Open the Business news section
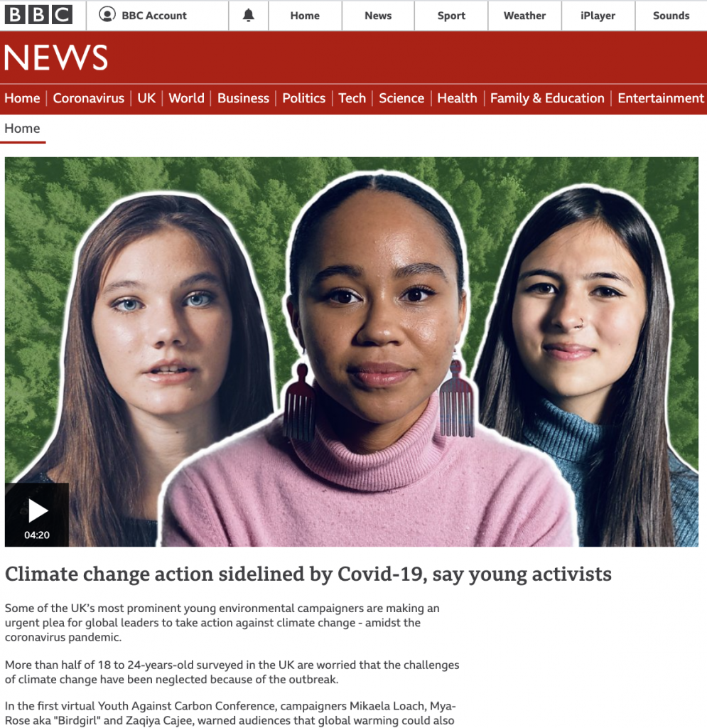Viewport: 707px width, 728px height. point(243,98)
